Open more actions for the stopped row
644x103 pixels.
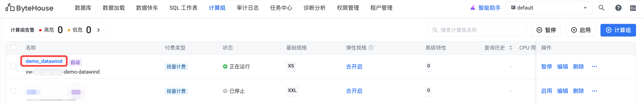click(594, 91)
